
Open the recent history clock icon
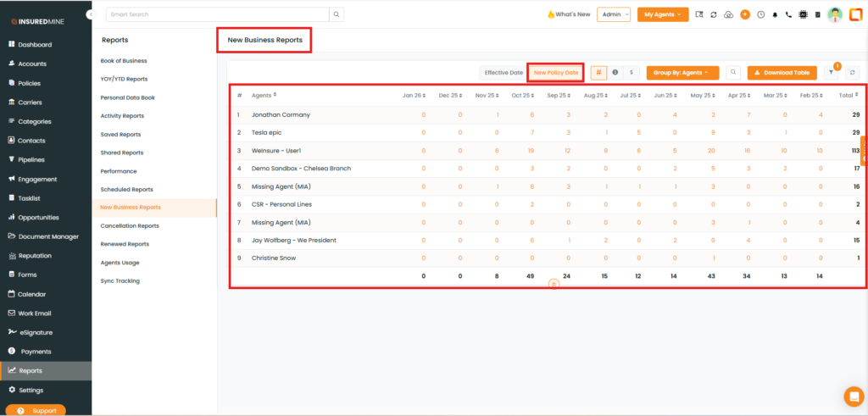pyautogui.click(x=760, y=14)
